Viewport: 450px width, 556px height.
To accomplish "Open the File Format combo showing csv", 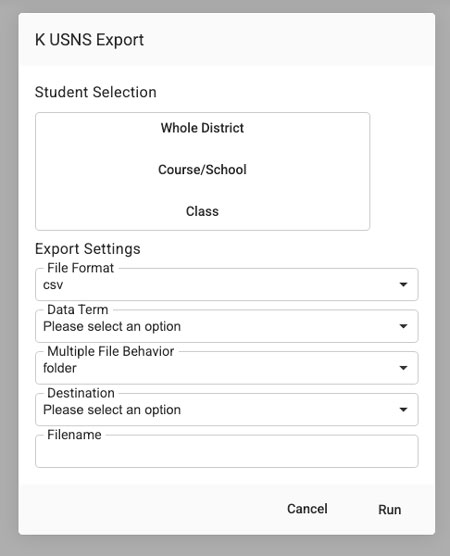I will 227,284.
